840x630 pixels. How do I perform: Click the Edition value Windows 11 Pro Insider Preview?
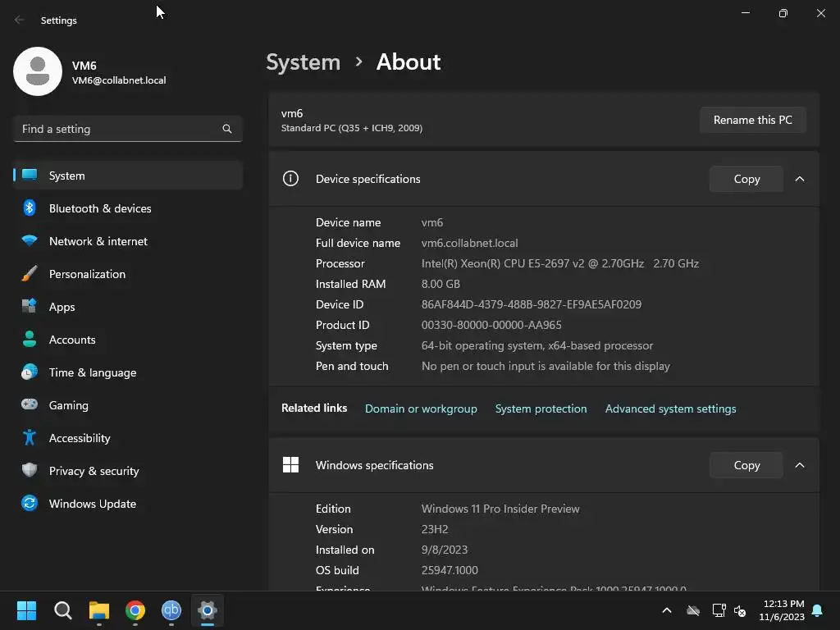coord(500,509)
